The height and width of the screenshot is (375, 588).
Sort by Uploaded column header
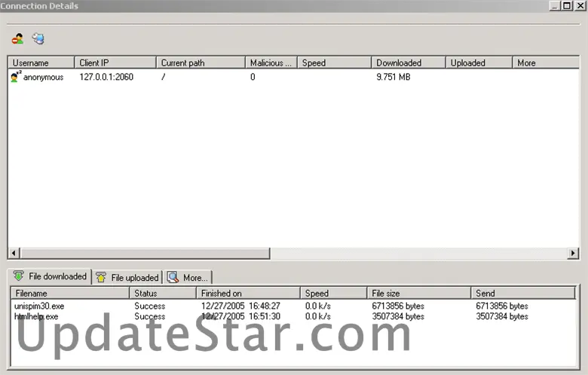(479, 63)
